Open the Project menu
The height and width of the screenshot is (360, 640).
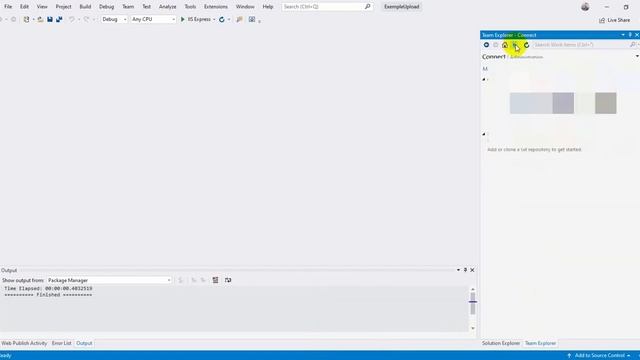pyautogui.click(x=63, y=7)
